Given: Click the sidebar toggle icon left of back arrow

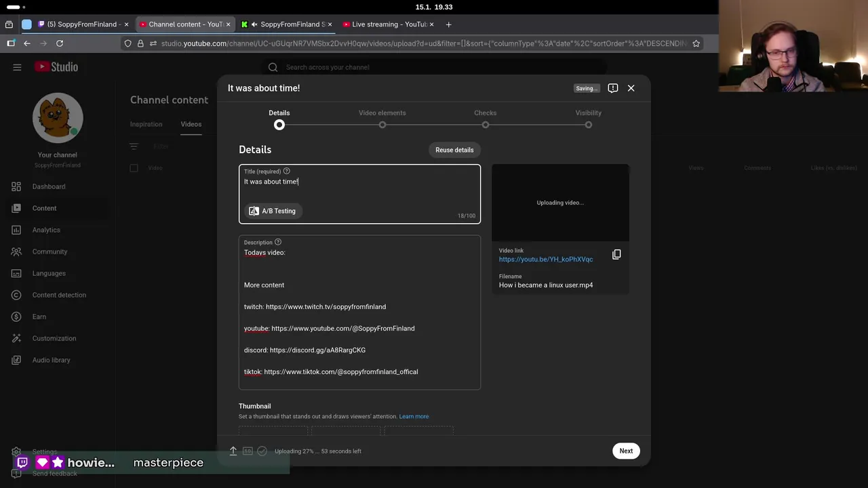Looking at the screenshot, I should click(11, 43).
